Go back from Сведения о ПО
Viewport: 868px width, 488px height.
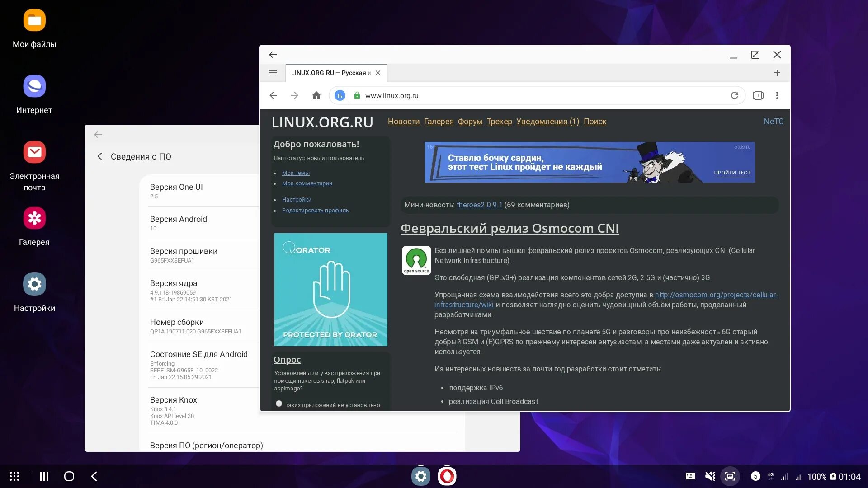coord(100,156)
